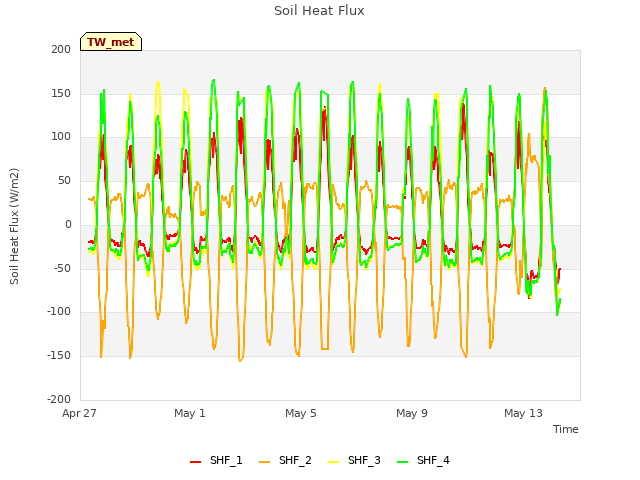Click the May 13 x-axis label

[523, 413]
